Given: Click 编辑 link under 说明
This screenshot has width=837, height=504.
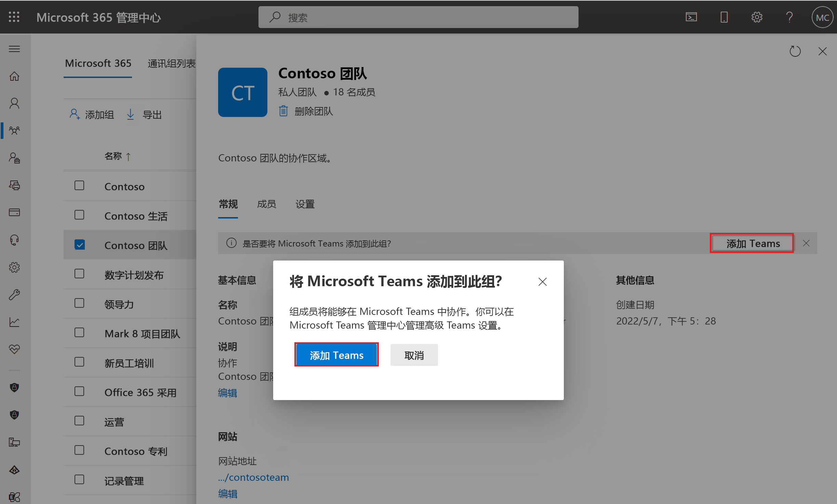Looking at the screenshot, I should (x=227, y=393).
